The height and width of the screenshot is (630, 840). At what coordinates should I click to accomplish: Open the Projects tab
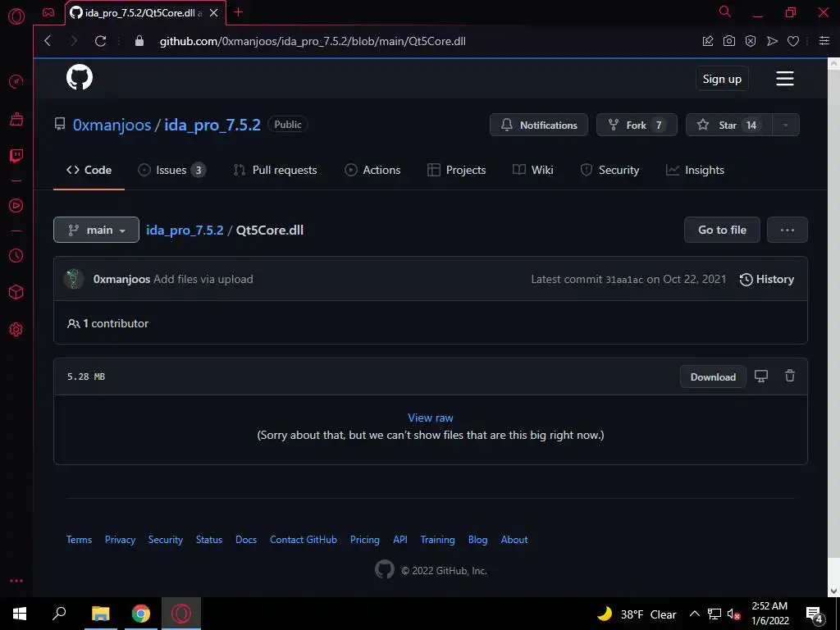tap(456, 170)
